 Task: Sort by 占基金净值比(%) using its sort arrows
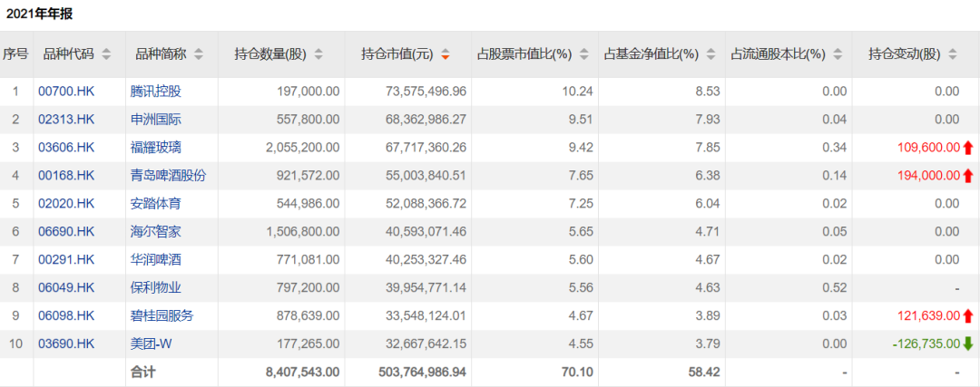(x=710, y=54)
